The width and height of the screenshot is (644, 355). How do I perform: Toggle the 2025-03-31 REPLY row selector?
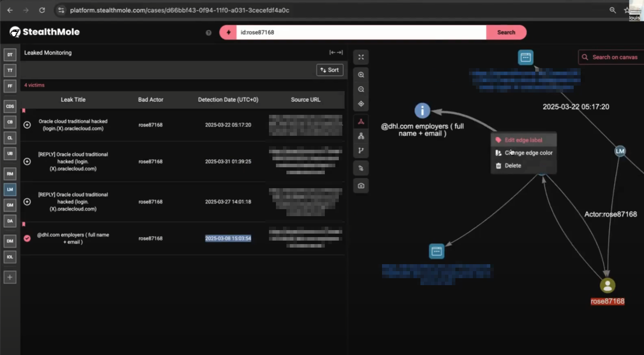coord(27,162)
